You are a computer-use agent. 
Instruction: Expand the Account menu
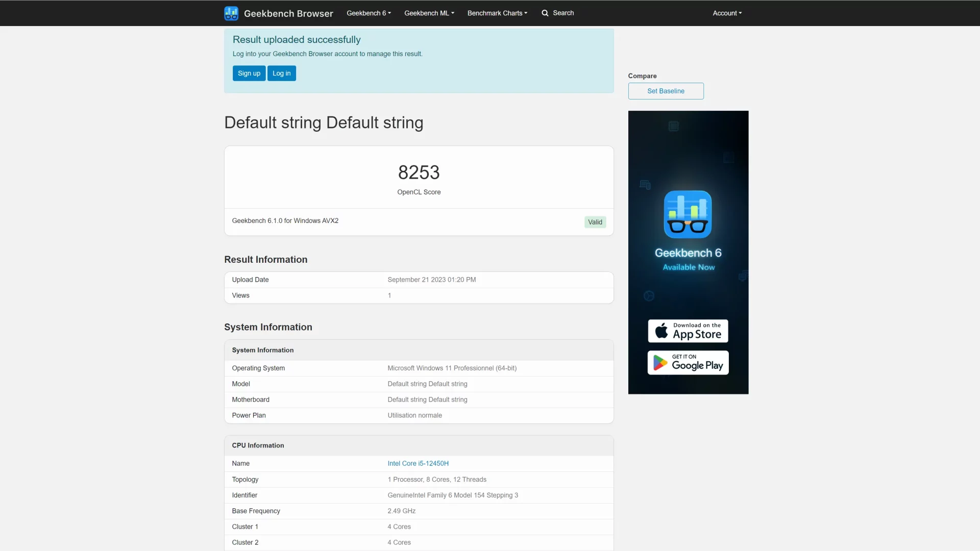click(727, 13)
